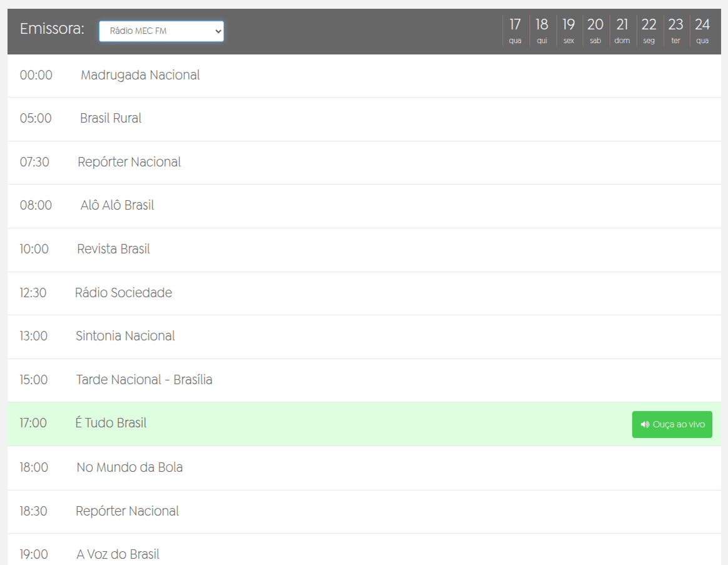The height and width of the screenshot is (565, 728).
Task: Click the A Voz do Brasil program
Action: (118, 554)
